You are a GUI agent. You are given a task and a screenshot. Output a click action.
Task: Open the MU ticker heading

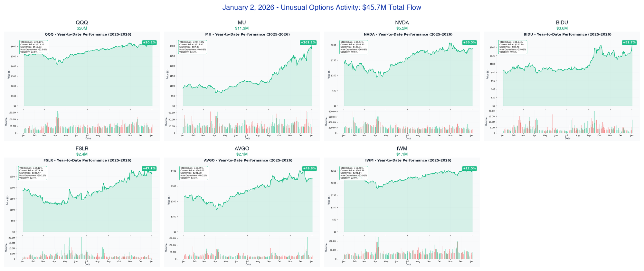[242, 23]
